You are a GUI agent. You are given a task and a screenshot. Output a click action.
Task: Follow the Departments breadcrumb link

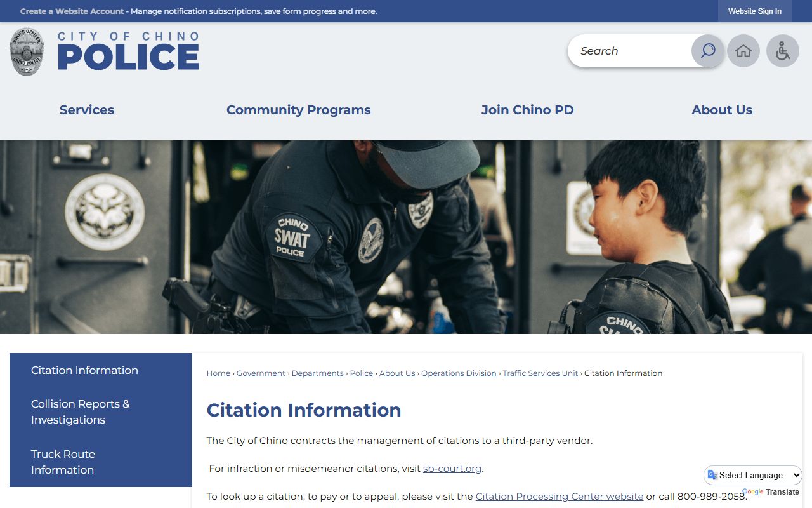pyautogui.click(x=317, y=373)
